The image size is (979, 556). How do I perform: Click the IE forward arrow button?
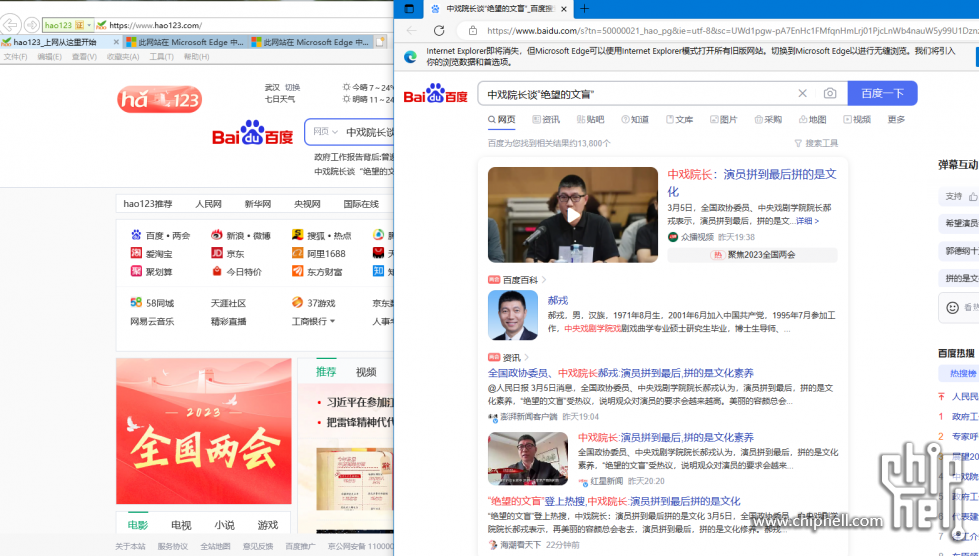(x=31, y=25)
